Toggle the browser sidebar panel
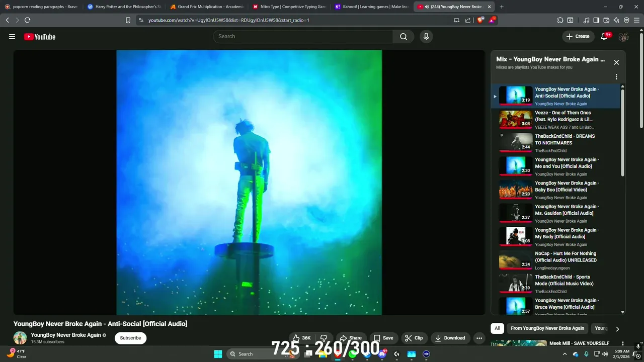 (596, 20)
